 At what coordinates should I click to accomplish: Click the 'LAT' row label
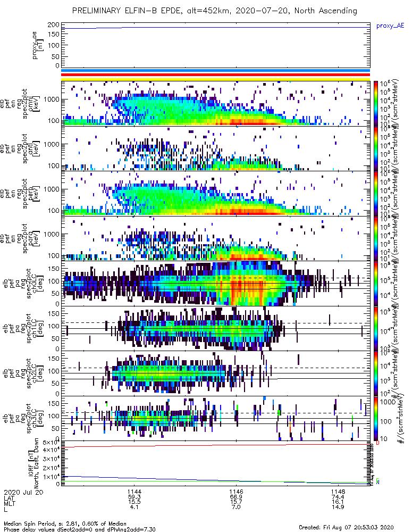(x=9, y=498)
